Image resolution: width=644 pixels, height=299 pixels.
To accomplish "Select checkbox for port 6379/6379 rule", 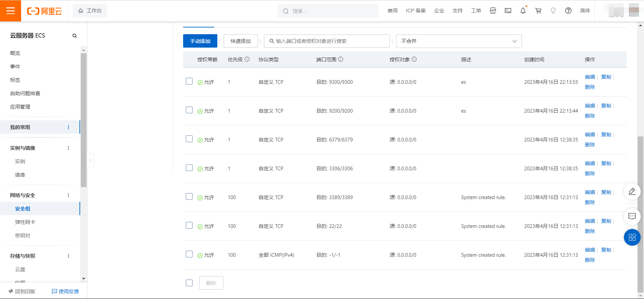I will click(x=189, y=139).
